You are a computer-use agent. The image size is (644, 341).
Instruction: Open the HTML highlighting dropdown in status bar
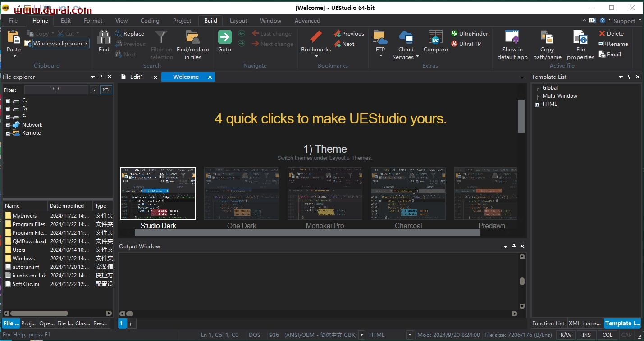click(x=410, y=335)
